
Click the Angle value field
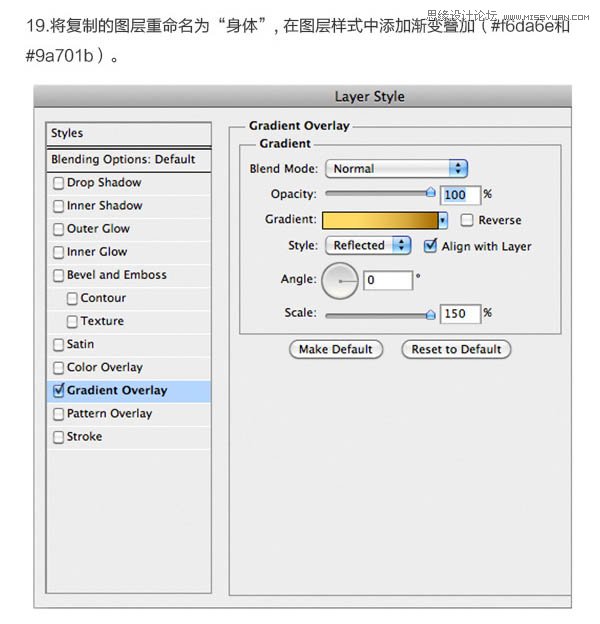click(388, 280)
